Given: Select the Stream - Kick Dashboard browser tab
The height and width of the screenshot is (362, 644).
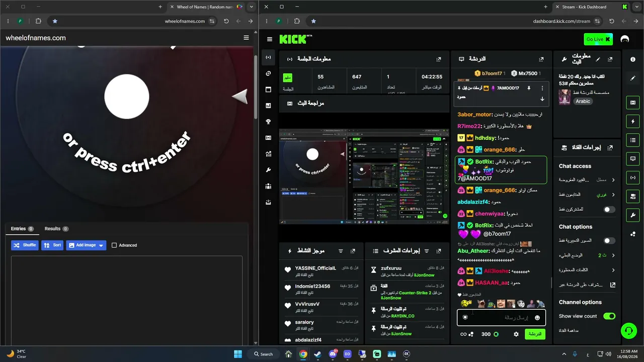Looking at the screenshot, I should click(592, 7).
